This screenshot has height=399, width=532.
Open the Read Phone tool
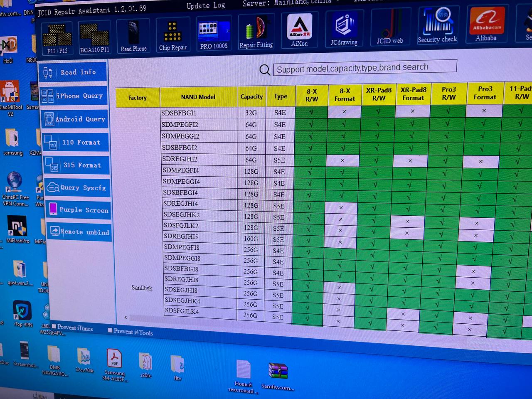tap(133, 37)
